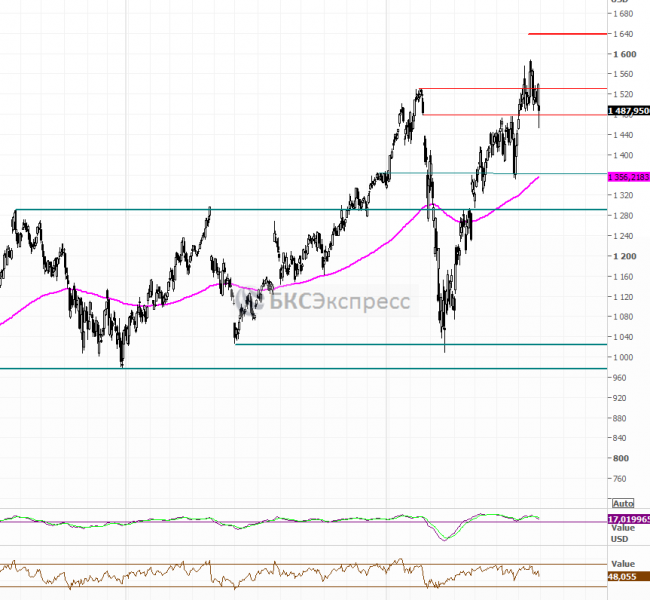Click the 1 600 price axis label
Screen dimensions: 650x600
(624, 54)
